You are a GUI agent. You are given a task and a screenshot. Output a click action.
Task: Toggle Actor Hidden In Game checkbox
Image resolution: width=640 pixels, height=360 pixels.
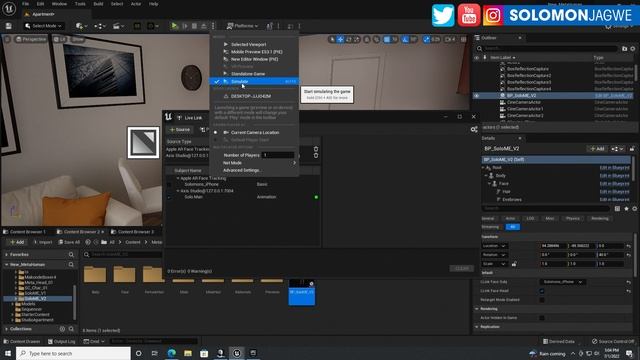(542, 318)
